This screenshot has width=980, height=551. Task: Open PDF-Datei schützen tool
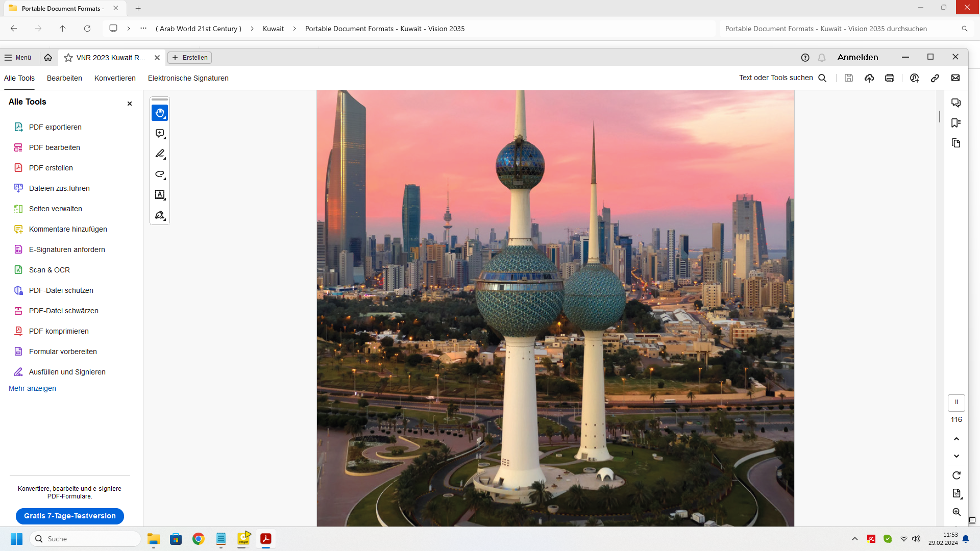[61, 290]
